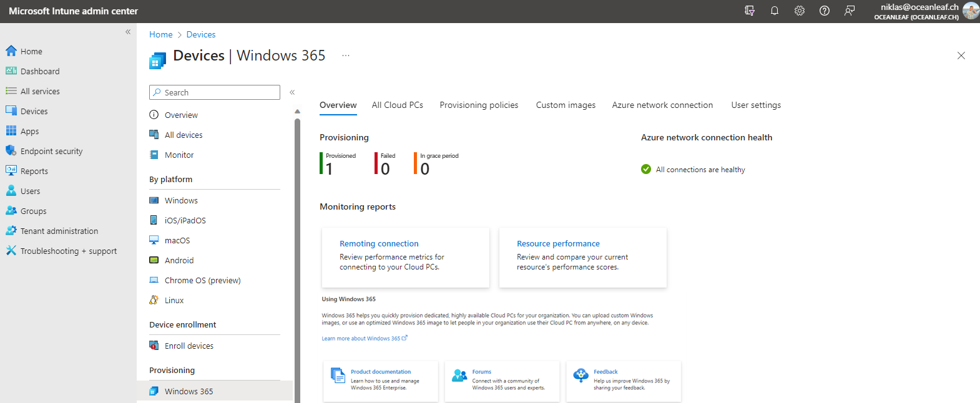Click Apps grid icon in navigation
The image size is (980, 403).
tap(11, 131)
